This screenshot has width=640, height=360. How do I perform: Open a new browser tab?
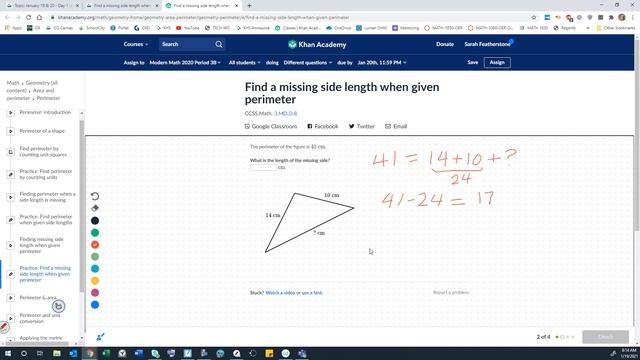click(x=249, y=6)
